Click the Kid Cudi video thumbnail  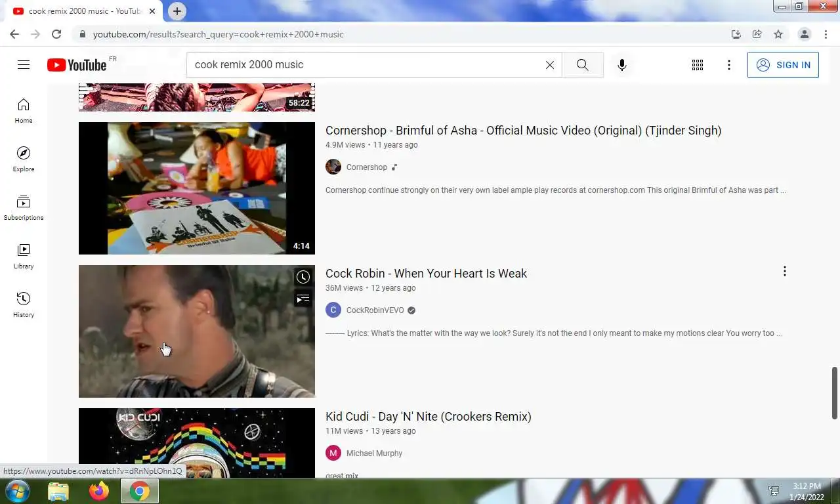pos(197,443)
